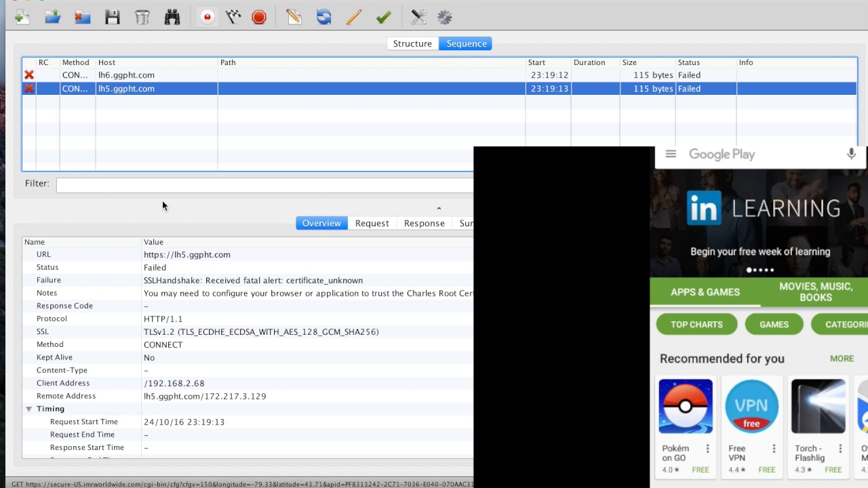The width and height of the screenshot is (868, 488).
Task: Repeat the selected request with blue arrows icon
Action: point(323,17)
